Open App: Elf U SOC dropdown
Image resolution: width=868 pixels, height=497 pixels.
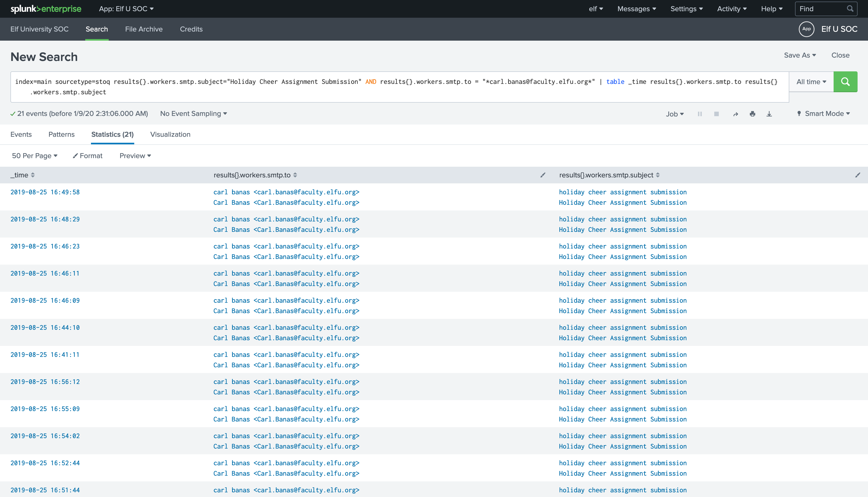click(x=126, y=9)
